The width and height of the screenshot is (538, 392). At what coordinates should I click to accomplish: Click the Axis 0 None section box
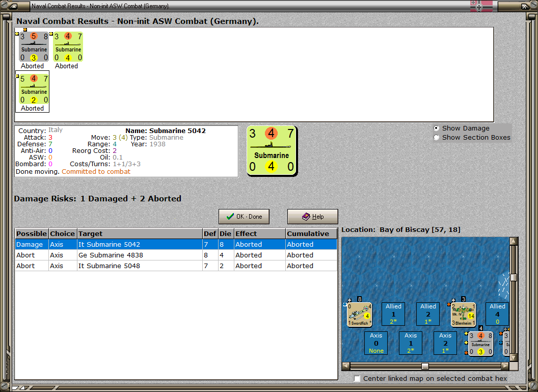pyautogui.click(x=376, y=343)
